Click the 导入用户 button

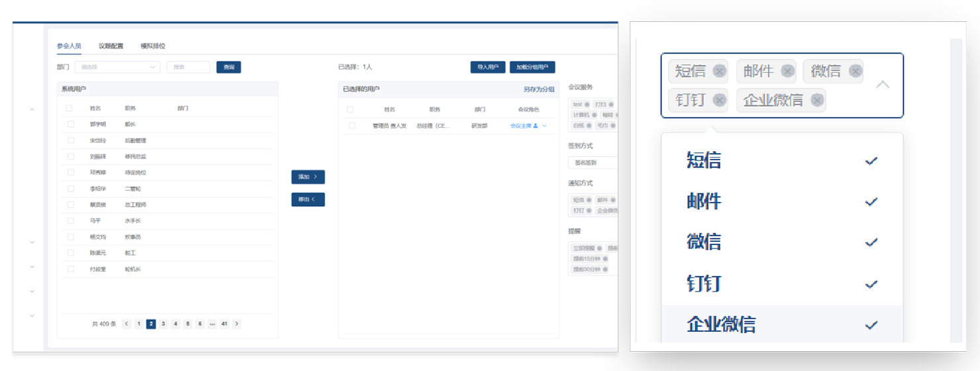(487, 67)
